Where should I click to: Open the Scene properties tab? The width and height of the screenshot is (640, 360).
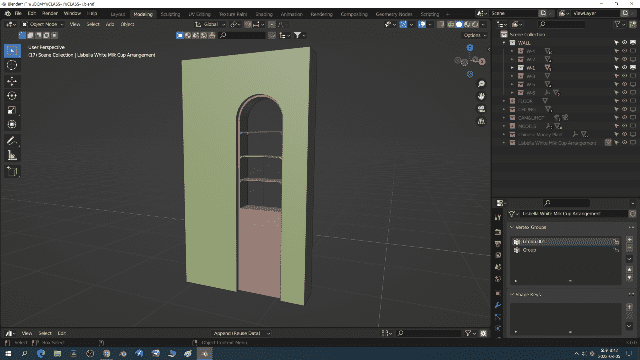click(x=498, y=267)
